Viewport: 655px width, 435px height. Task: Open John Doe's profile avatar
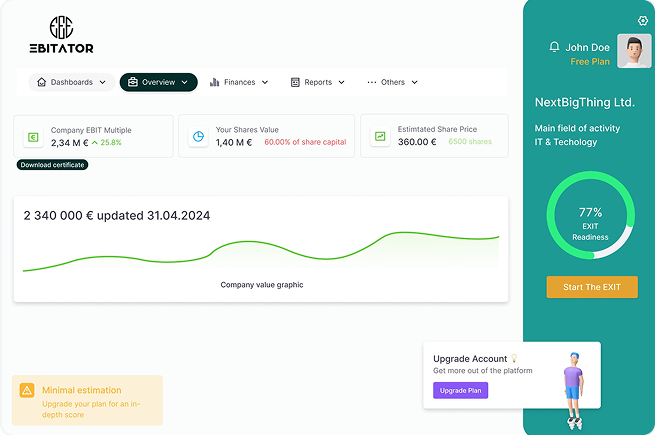[x=634, y=51]
